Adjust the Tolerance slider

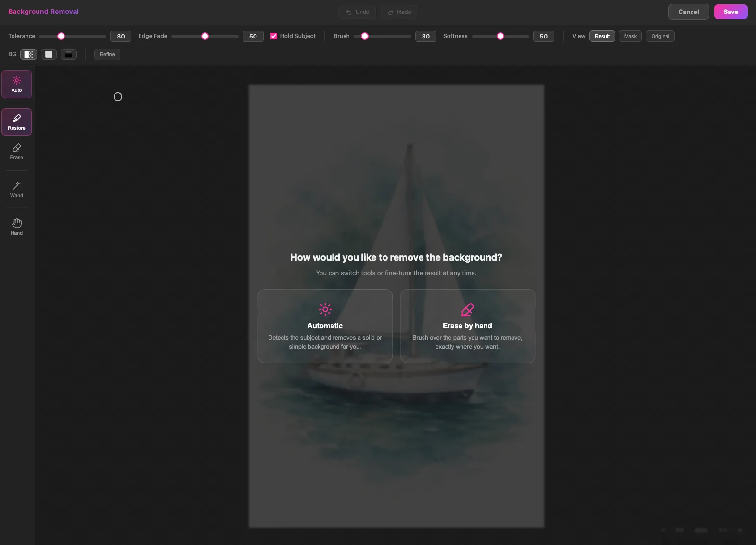73,36
